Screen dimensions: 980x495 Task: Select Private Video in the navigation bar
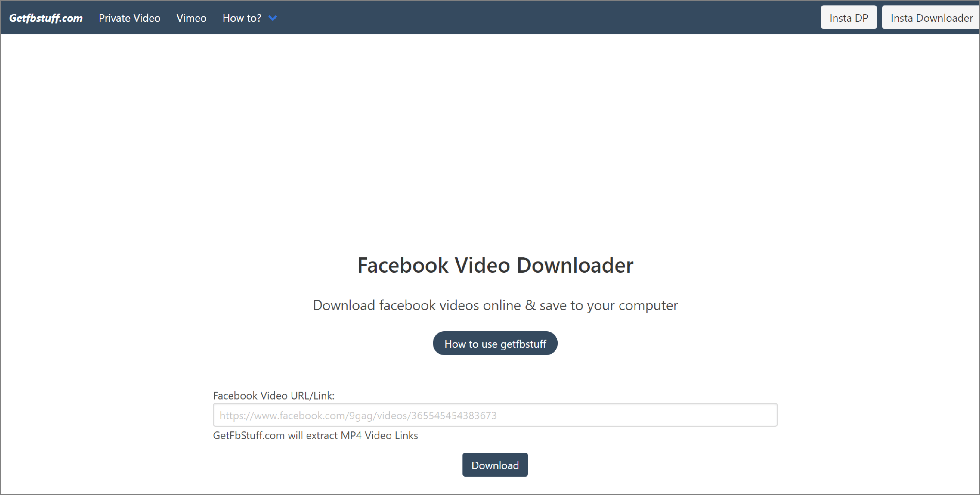pos(130,17)
